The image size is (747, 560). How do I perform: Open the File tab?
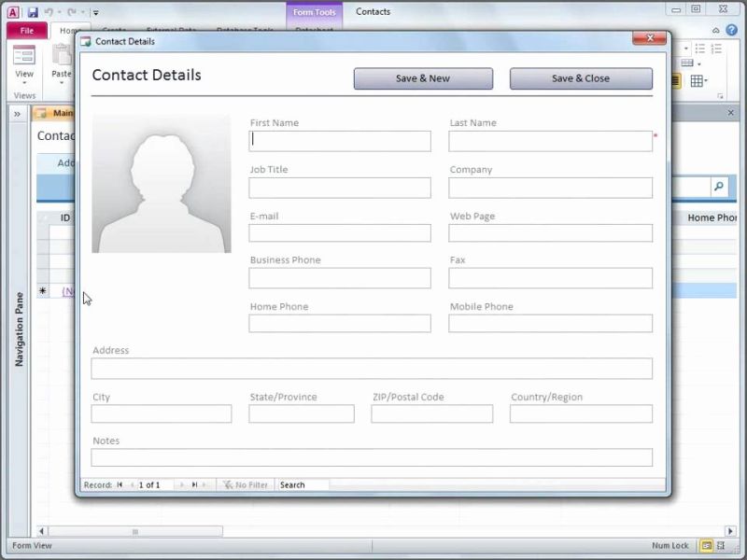tap(27, 30)
